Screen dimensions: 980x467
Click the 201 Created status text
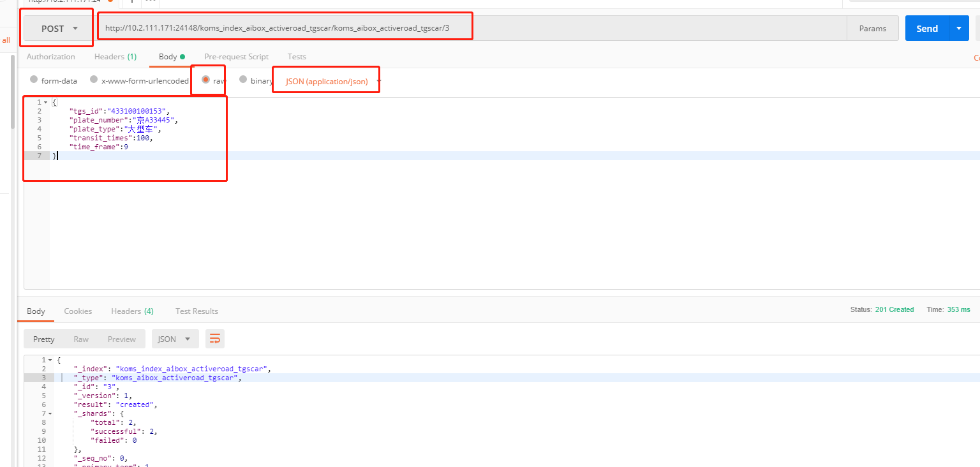895,309
